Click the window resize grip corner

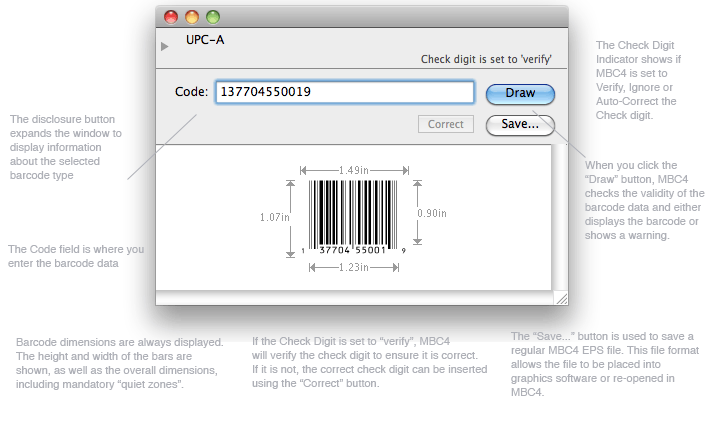(x=562, y=298)
